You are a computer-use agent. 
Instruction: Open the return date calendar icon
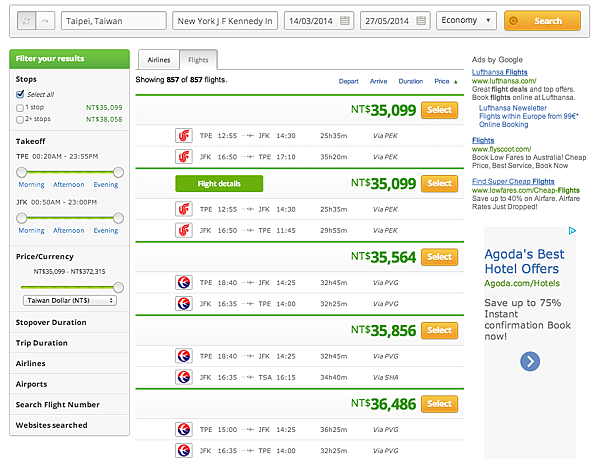tap(421, 21)
